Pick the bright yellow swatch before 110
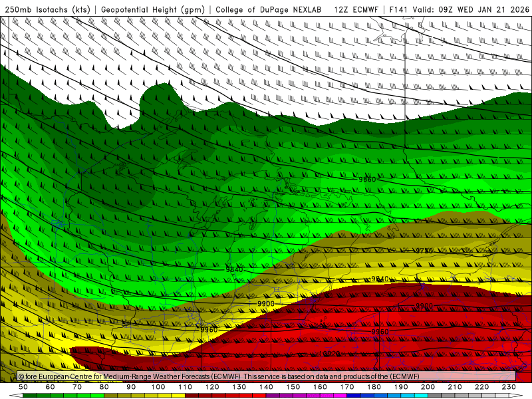532x399 pixels. [178, 396]
